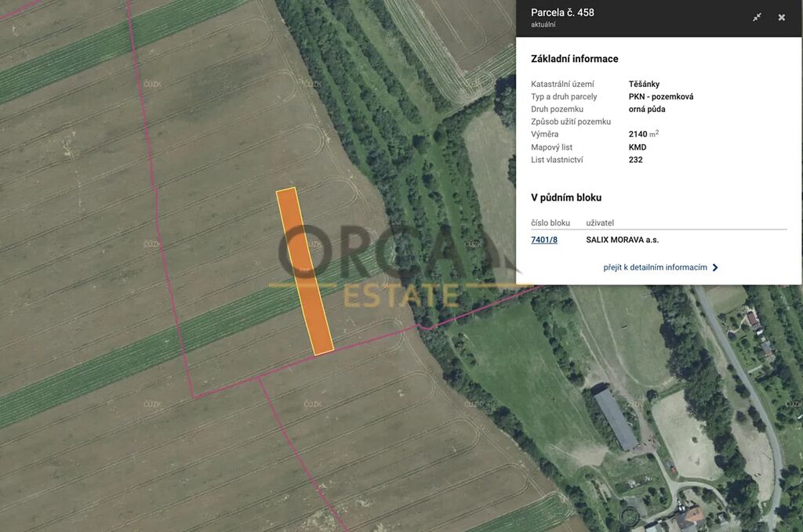This screenshot has width=803, height=532.
Task: Click the 'aktuální' status label under title
Action: pos(543,24)
